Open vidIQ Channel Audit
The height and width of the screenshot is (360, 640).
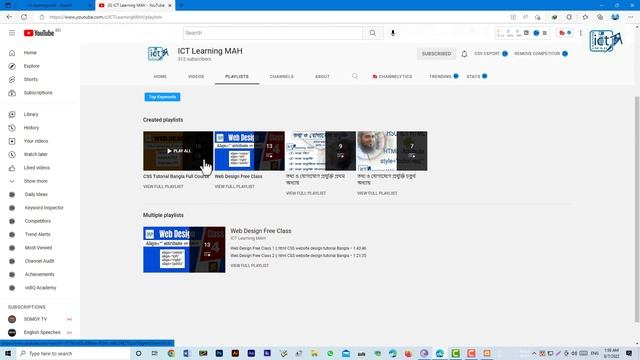click(40, 261)
